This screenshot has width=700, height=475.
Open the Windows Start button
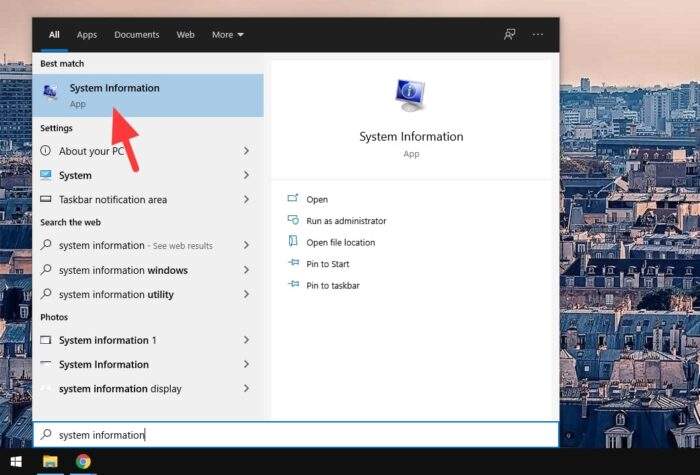(x=16, y=462)
